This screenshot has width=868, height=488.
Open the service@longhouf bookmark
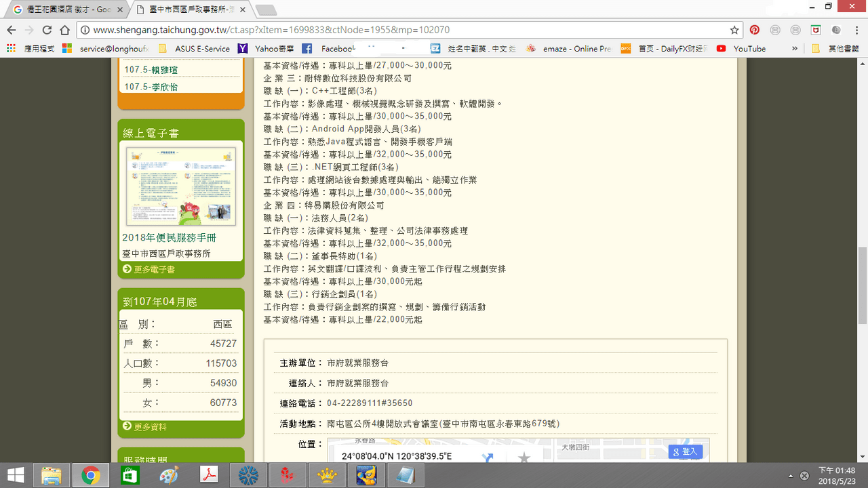(x=104, y=49)
